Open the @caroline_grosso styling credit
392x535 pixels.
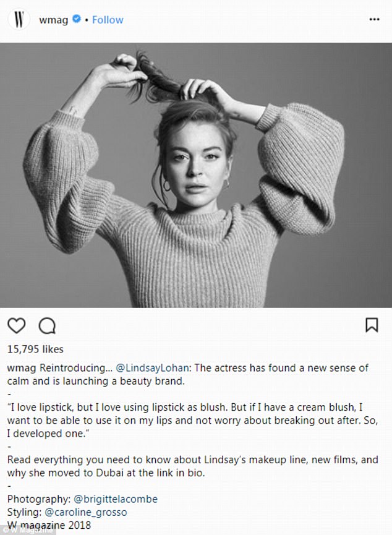pyautogui.click(x=86, y=511)
